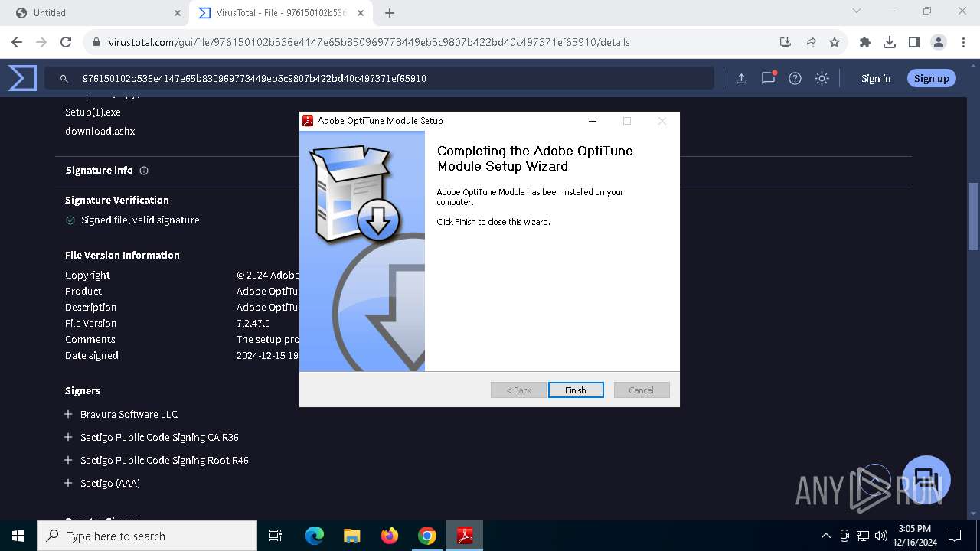Click the volume speaker tray icon
The image size is (980, 551).
[881, 536]
